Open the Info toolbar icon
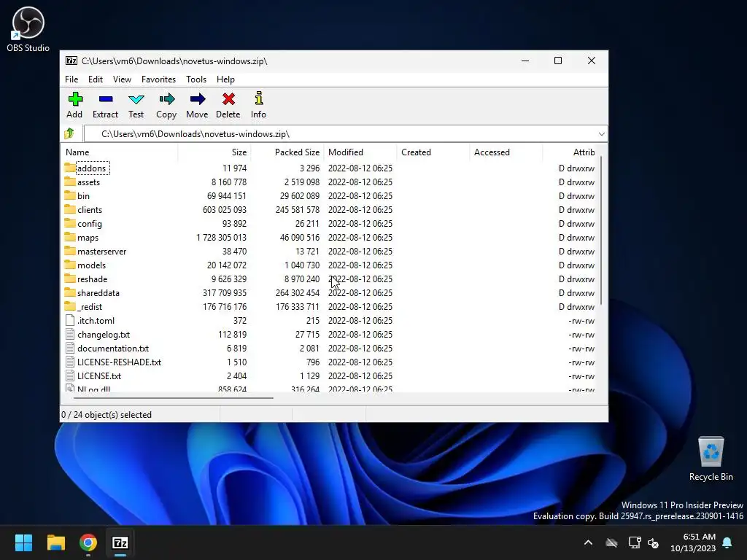 coord(259,98)
